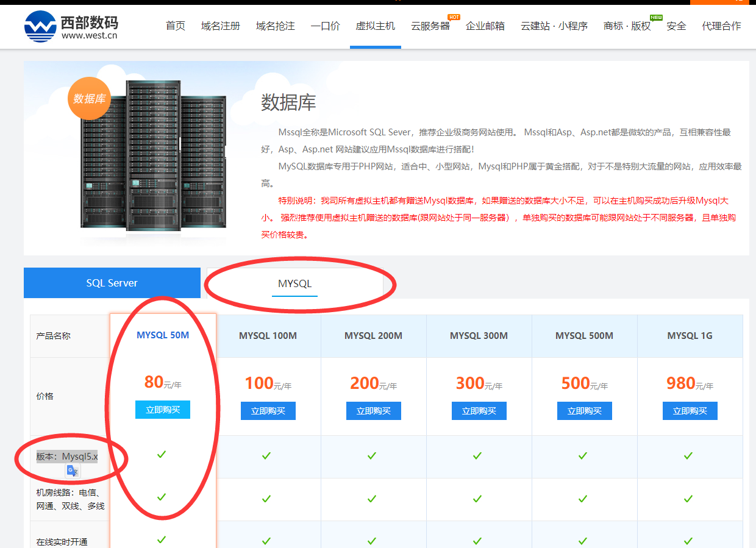Viewport: 756px width, 548px height.
Task: Select the MYSQL 300M column header
Action: pos(479,336)
